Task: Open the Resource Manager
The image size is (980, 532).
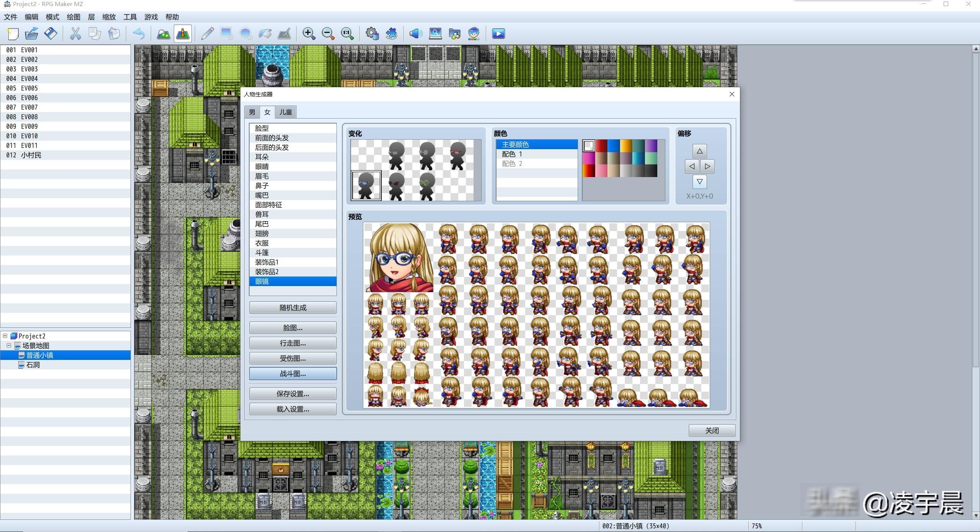Action: click(454, 33)
